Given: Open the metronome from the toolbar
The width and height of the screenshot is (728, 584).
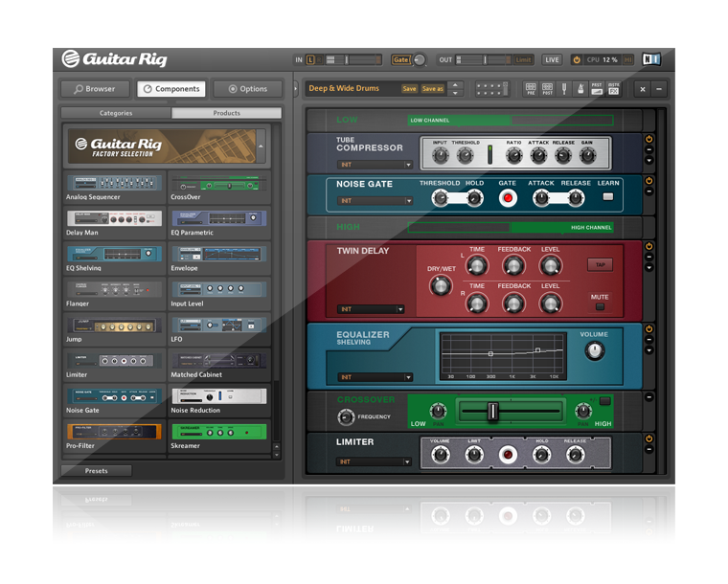Looking at the screenshot, I should (580, 88).
